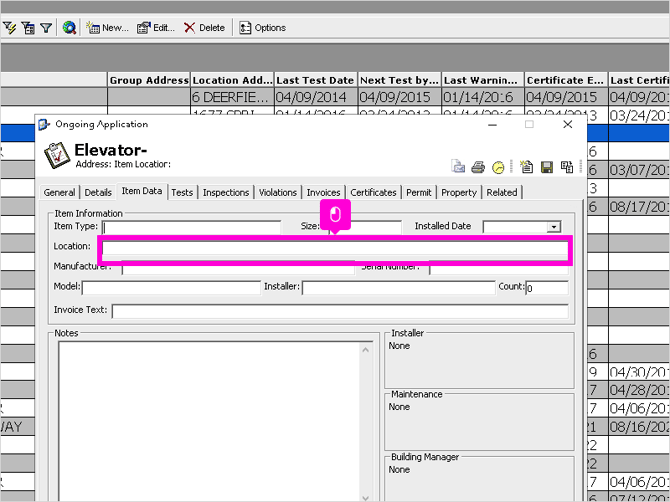The height and width of the screenshot is (502, 670).
Task: Click the email document icon in dialog
Action: coord(458,167)
